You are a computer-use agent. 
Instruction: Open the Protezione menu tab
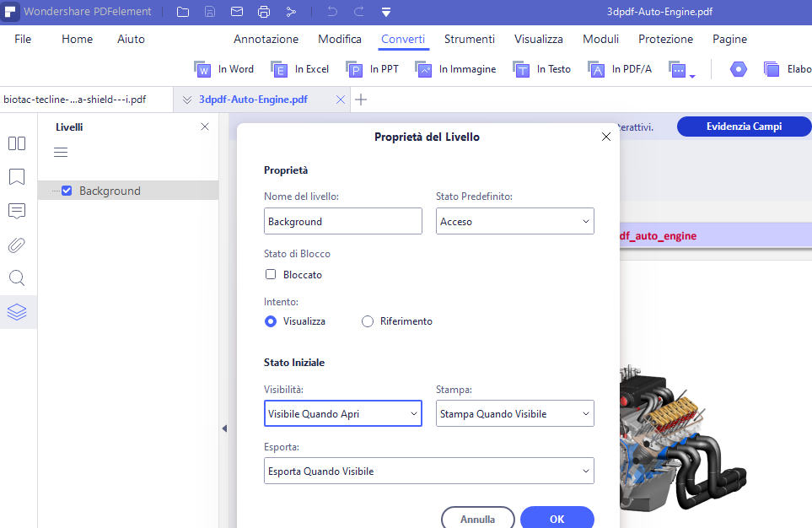(x=665, y=39)
